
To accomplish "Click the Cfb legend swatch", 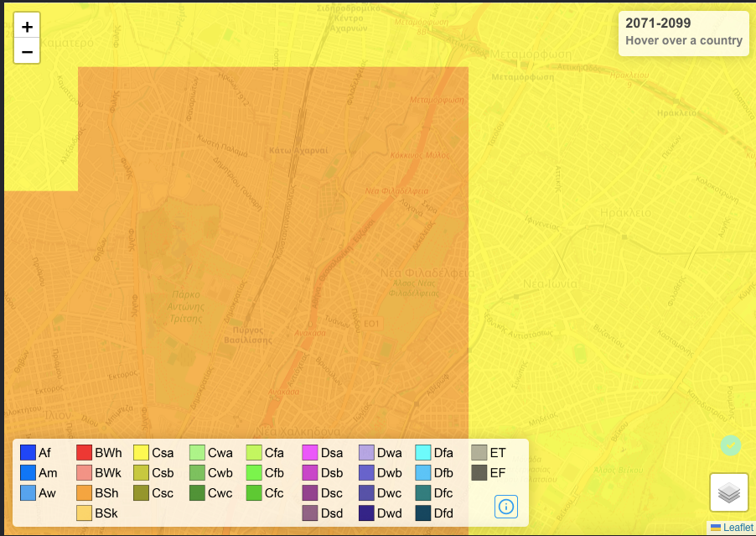I will tap(254, 473).
